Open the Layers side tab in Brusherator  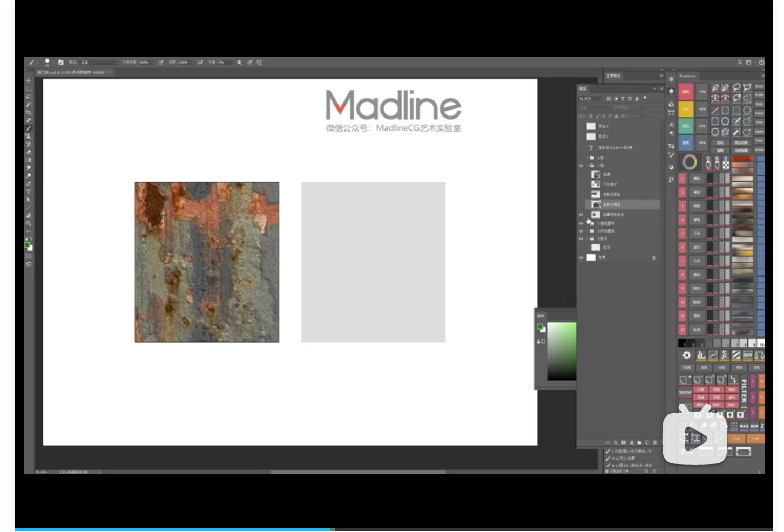[x=759, y=132]
